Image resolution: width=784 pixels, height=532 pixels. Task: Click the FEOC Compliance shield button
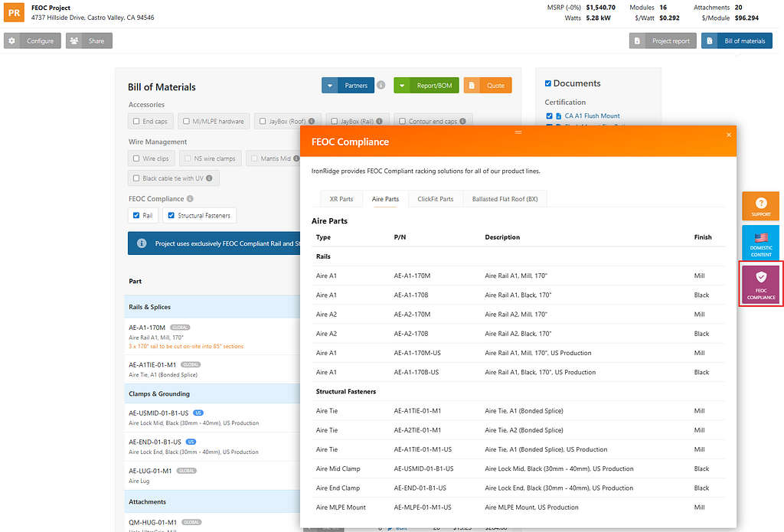(x=760, y=283)
